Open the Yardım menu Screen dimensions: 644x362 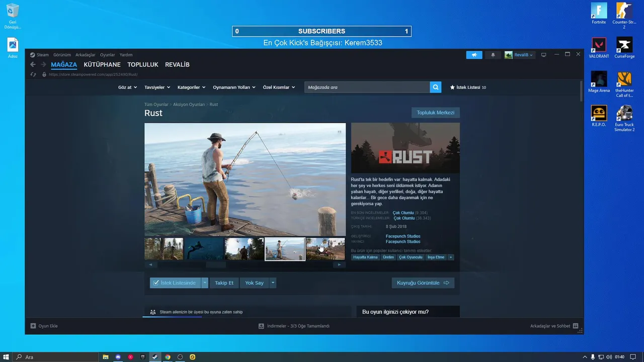(x=126, y=55)
